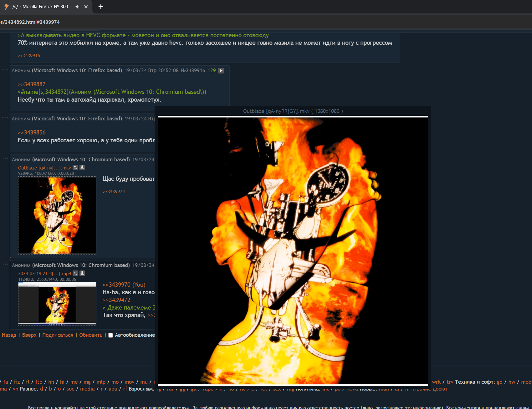
Task: Open the fa board link
Action: click(6, 382)
